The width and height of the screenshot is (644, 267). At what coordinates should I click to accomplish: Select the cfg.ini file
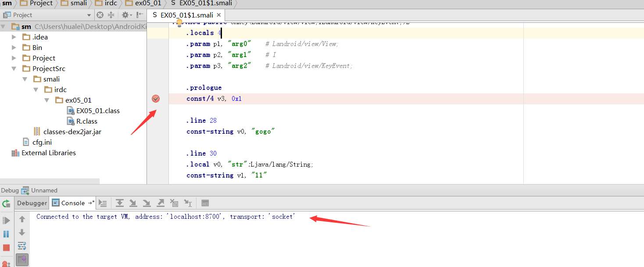coord(38,142)
